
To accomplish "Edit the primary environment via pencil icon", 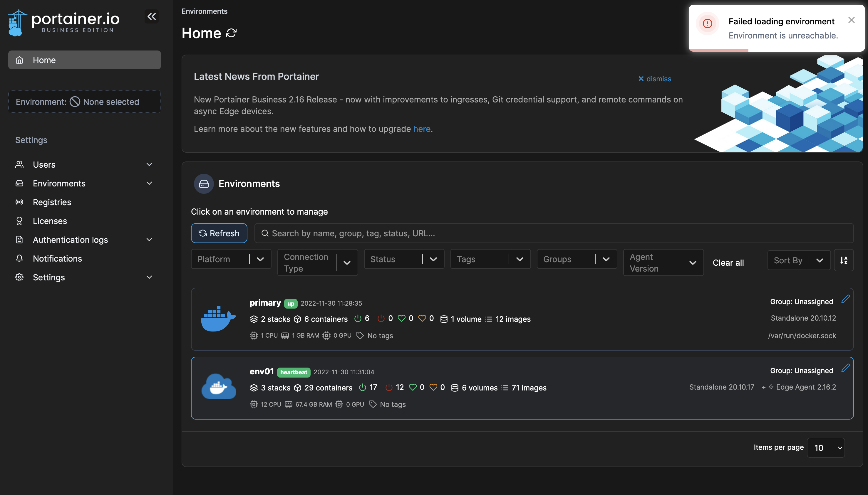I will [846, 299].
